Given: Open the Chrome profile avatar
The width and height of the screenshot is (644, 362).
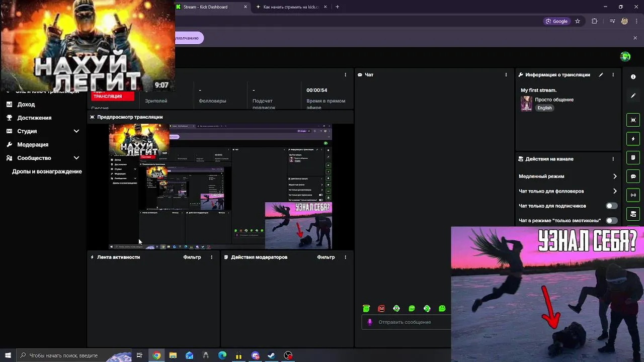Looking at the screenshot, I should pos(624,21).
